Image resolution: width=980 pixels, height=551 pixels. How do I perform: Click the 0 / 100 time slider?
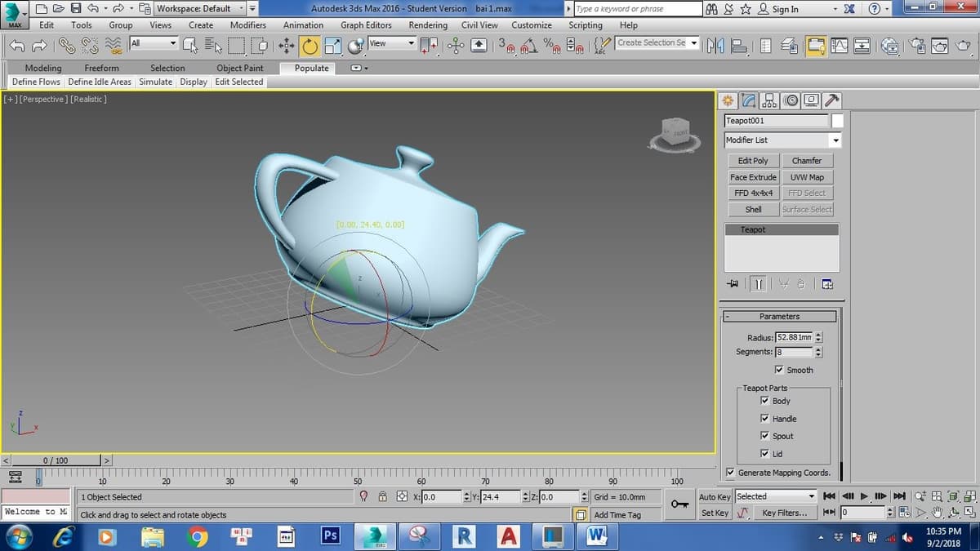[x=56, y=461]
